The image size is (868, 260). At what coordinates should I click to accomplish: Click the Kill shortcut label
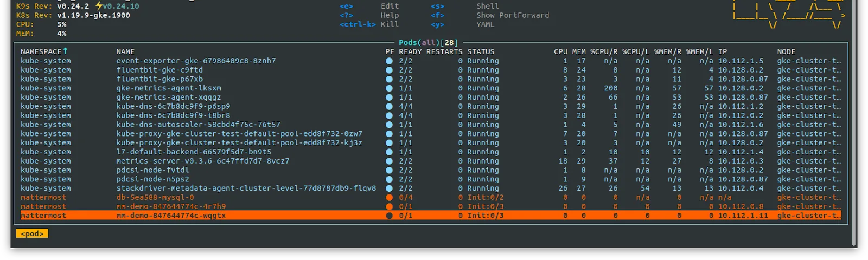pyautogui.click(x=390, y=24)
